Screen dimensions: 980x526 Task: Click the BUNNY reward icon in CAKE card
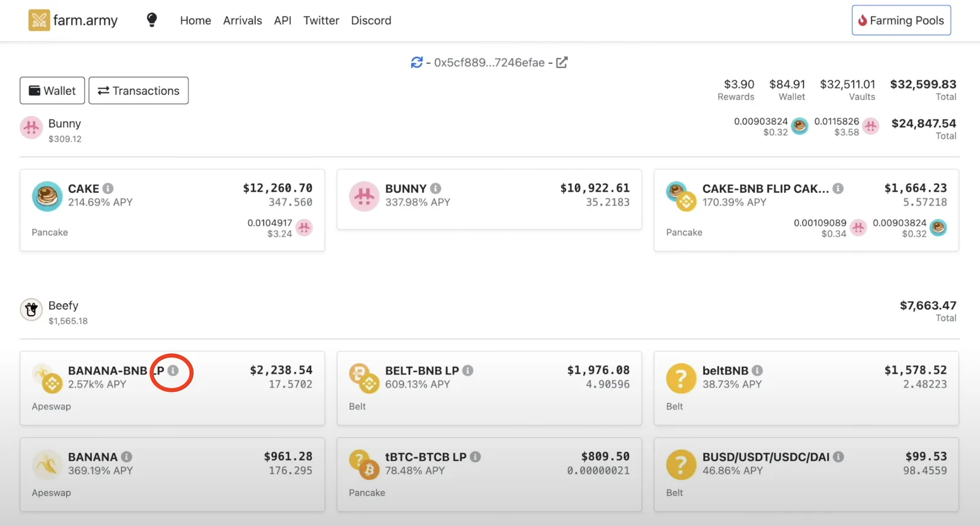(304, 228)
